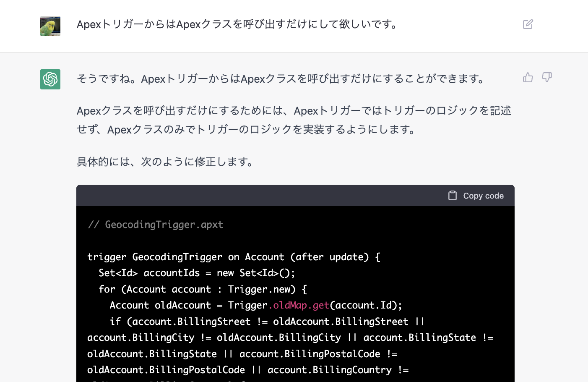The width and height of the screenshot is (588, 382).
Task: Click the Set<Id> accountIds code line
Action: tap(197, 273)
